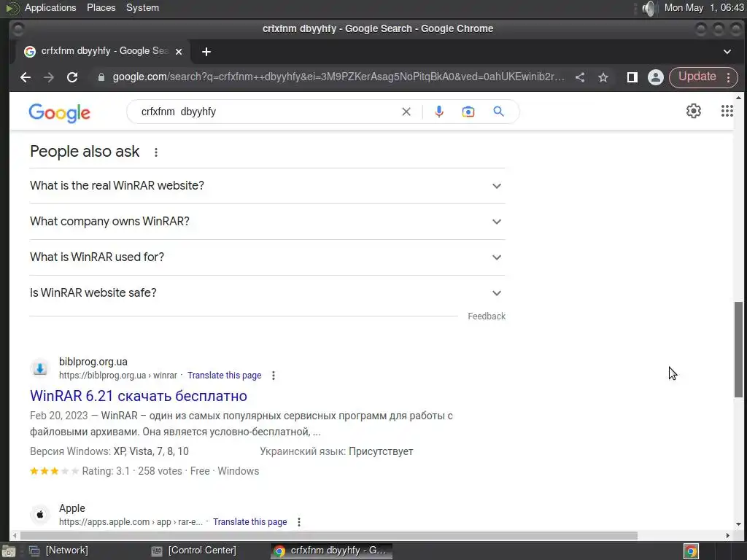Clear the search box text
Screen dimensions: 747x560
tap(406, 112)
